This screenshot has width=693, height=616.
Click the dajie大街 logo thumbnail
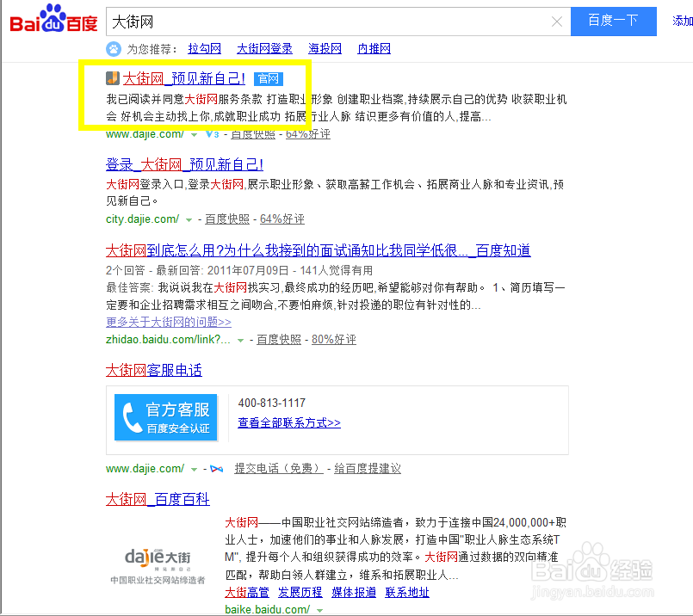click(x=158, y=565)
